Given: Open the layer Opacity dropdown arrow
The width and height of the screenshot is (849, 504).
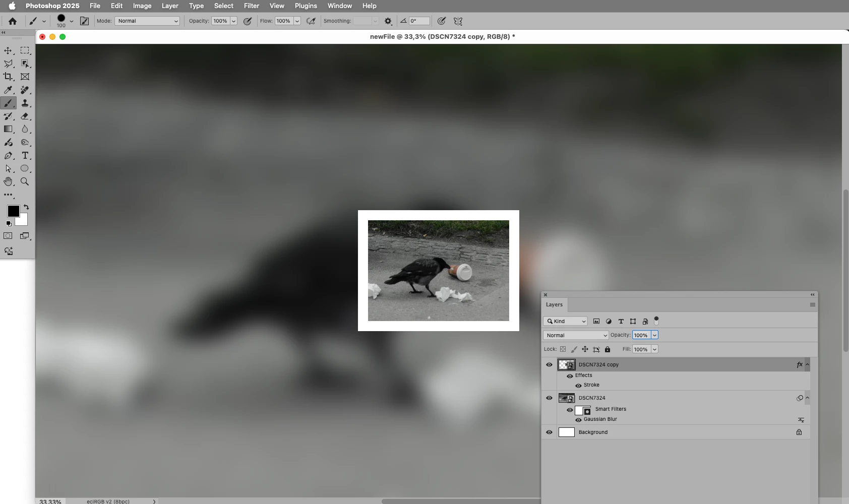Looking at the screenshot, I should (x=654, y=335).
